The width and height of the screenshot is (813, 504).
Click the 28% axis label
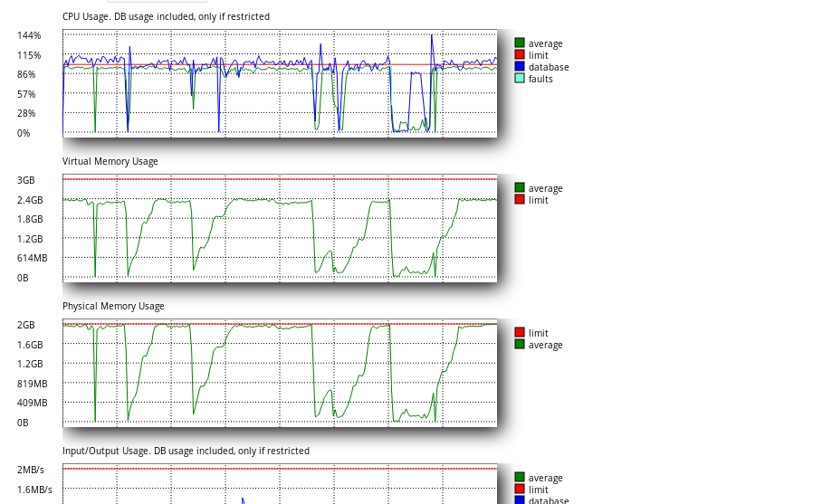[26, 113]
